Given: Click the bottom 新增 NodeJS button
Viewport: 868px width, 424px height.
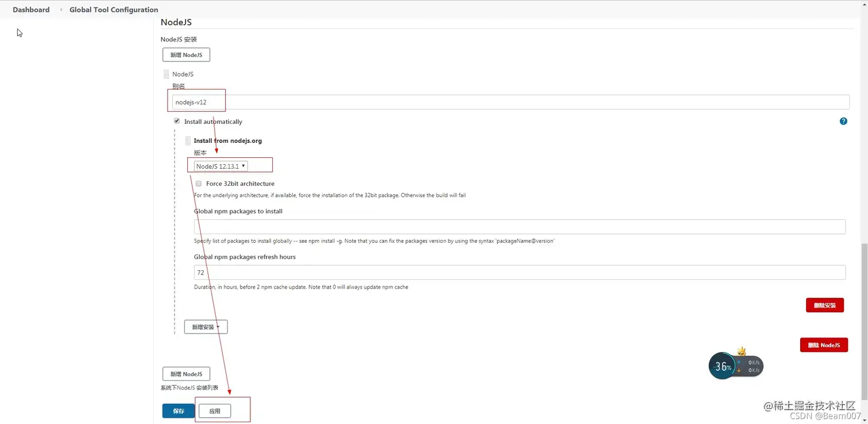Looking at the screenshot, I should tap(186, 374).
